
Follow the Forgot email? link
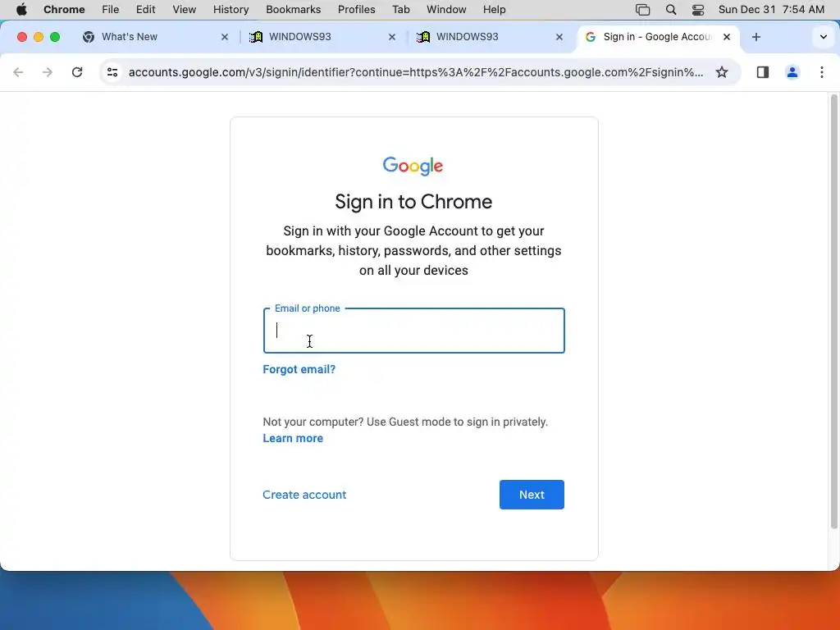299,369
